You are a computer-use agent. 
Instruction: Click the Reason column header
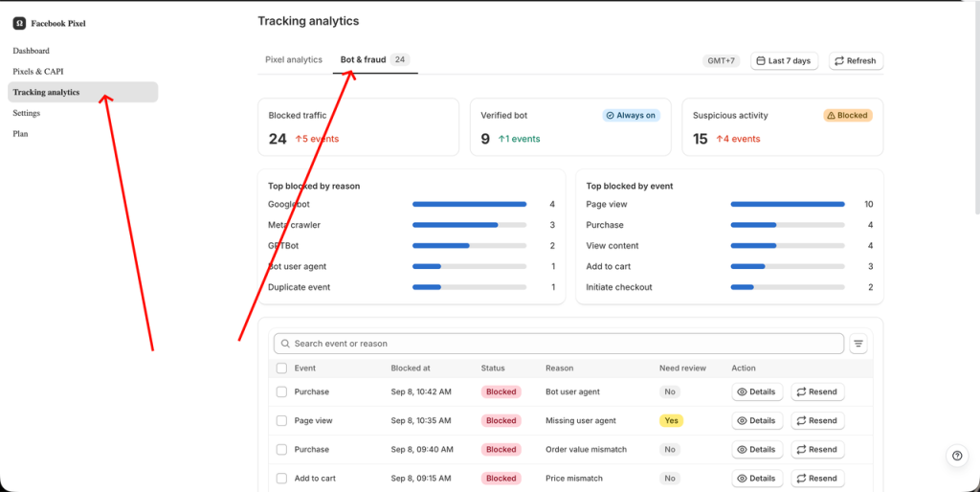[559, 369]
